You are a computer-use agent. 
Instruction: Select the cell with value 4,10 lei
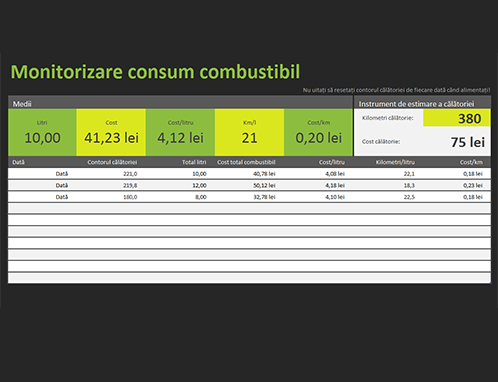318,197
